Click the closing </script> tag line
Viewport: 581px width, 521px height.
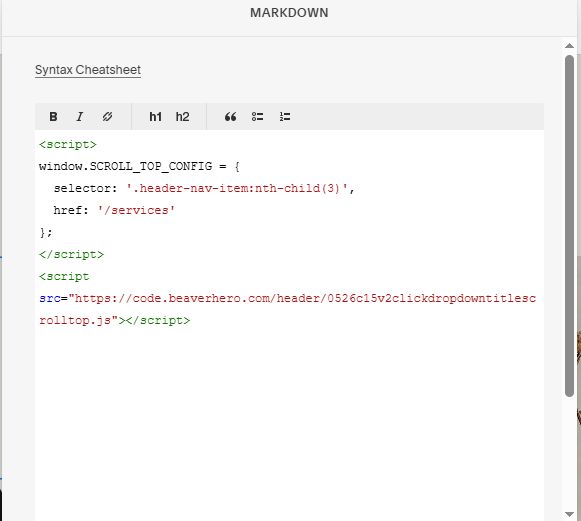[x=72, y=255]
